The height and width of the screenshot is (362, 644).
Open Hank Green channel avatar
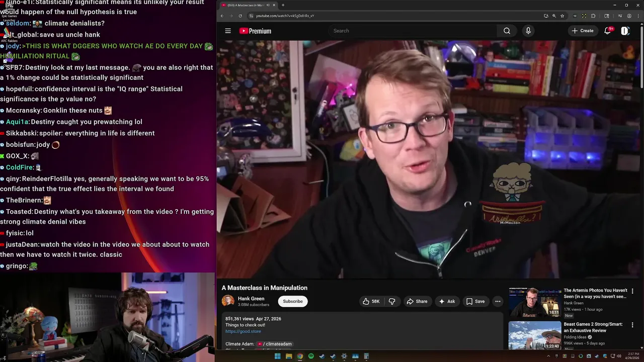click(x=228, y=301)
